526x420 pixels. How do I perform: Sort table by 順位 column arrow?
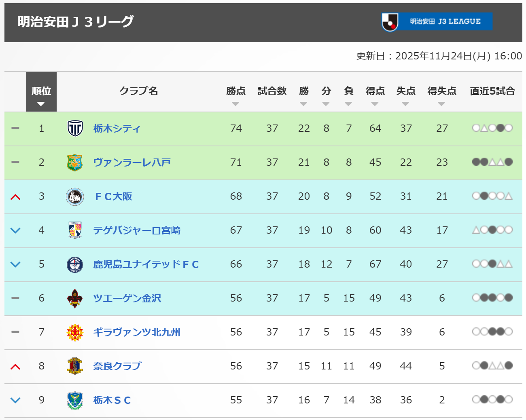coord(41,104)
